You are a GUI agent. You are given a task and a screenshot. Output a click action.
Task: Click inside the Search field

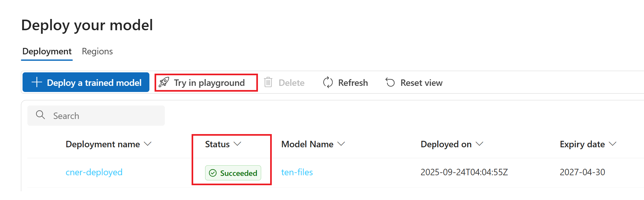click(97, 115)
